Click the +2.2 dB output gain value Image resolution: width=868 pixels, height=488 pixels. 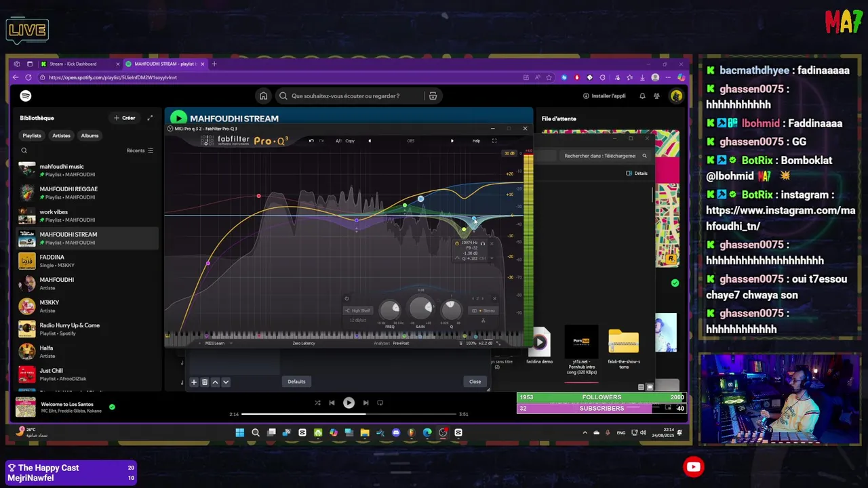click(x=486, y=344)
